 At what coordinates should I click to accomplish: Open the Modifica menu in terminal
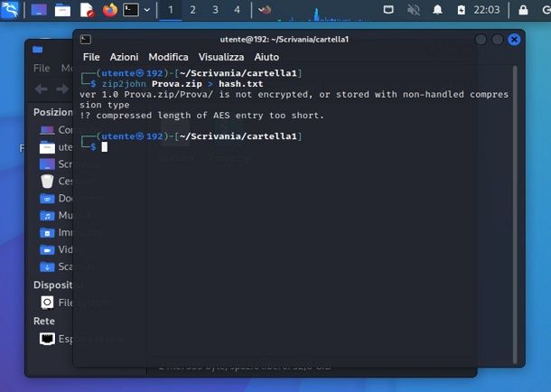tap(168, 57)
